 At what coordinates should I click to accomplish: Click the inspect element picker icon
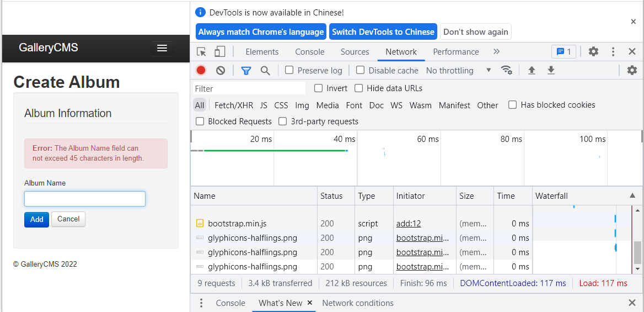(202, 52)
